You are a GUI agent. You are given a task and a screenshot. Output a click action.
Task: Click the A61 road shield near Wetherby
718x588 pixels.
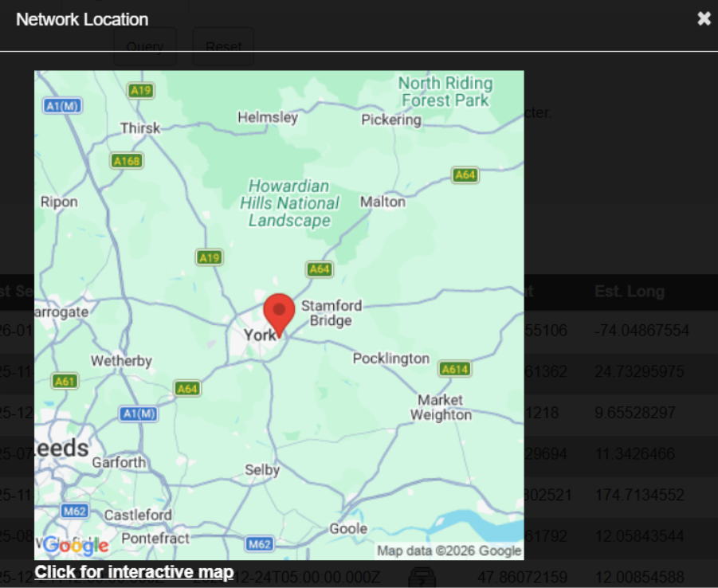[65, 382]
